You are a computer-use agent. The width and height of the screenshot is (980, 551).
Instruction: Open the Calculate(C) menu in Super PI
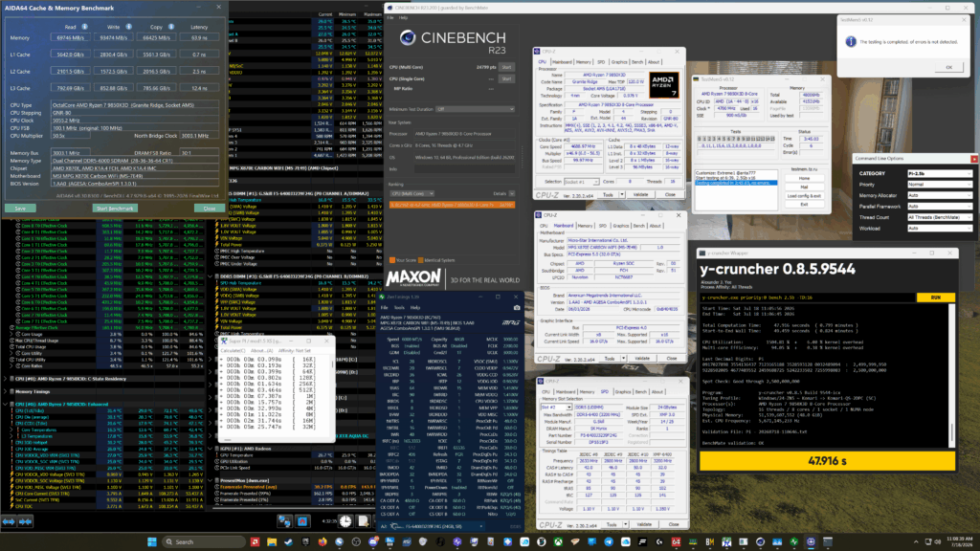point(234,350)
